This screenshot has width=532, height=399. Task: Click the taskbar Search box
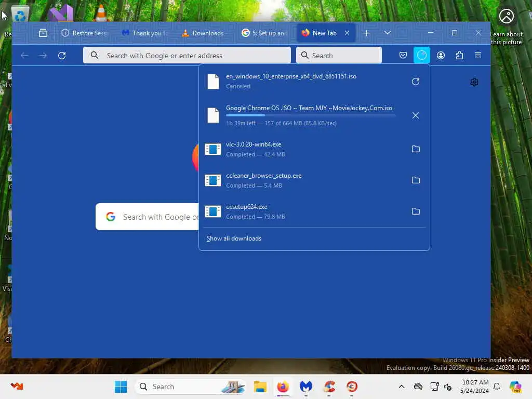click(x=191, y=387)
